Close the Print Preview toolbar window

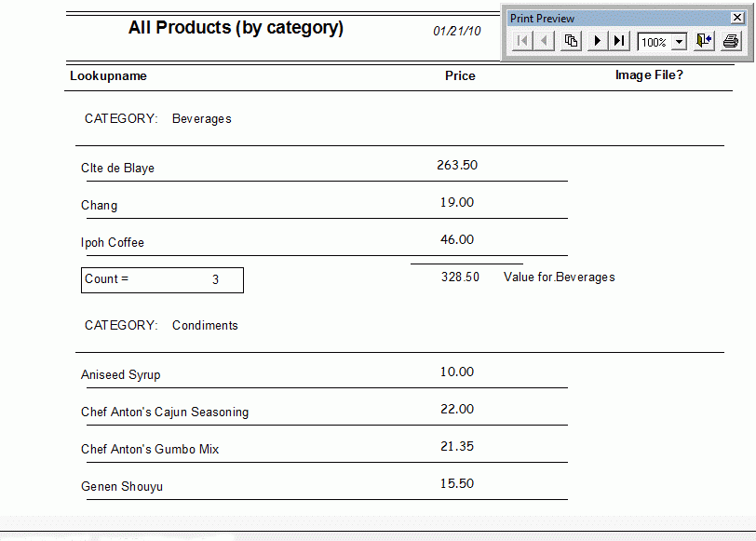click(737, 18)
